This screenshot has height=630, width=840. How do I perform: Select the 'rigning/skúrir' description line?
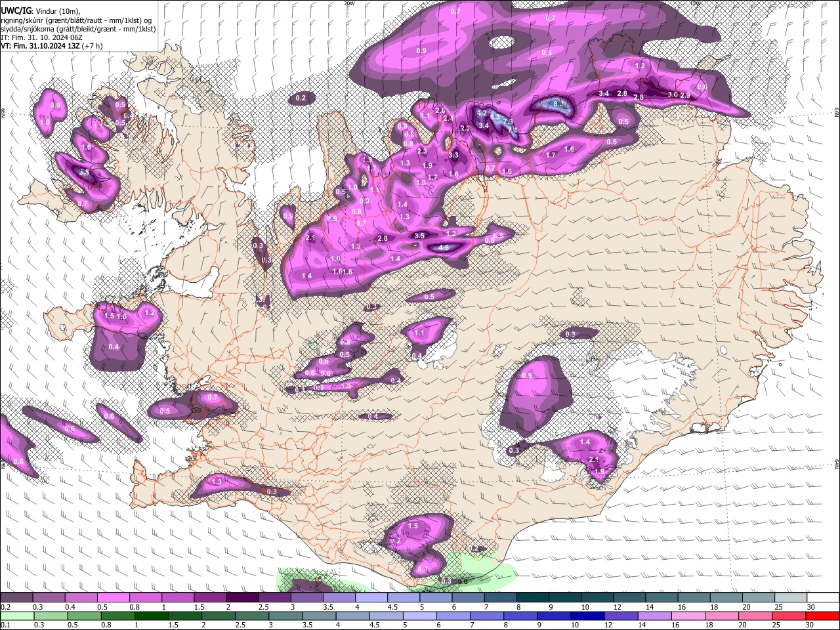(76, 20)
